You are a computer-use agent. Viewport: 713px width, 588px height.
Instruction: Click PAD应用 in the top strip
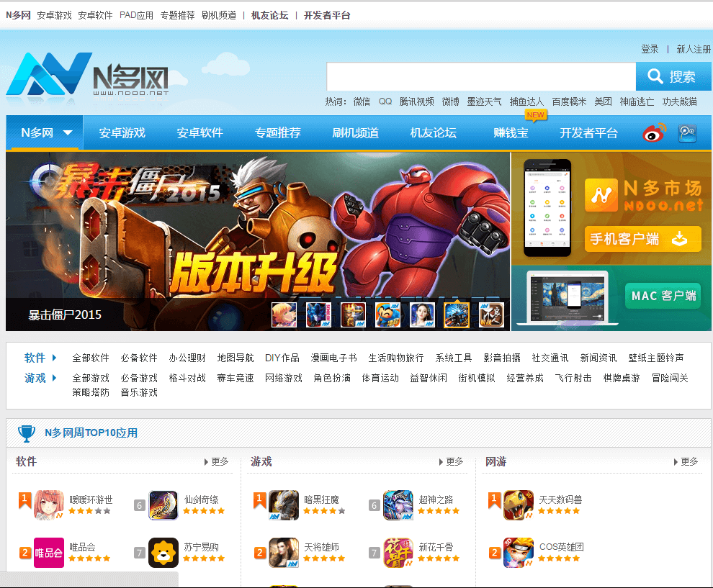click(x=136, y=15)
